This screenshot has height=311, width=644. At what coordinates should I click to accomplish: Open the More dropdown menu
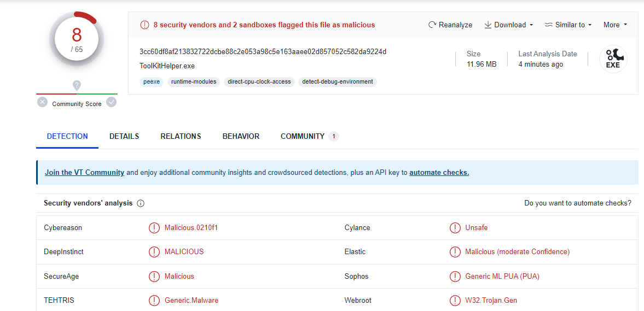coord(615,25)
